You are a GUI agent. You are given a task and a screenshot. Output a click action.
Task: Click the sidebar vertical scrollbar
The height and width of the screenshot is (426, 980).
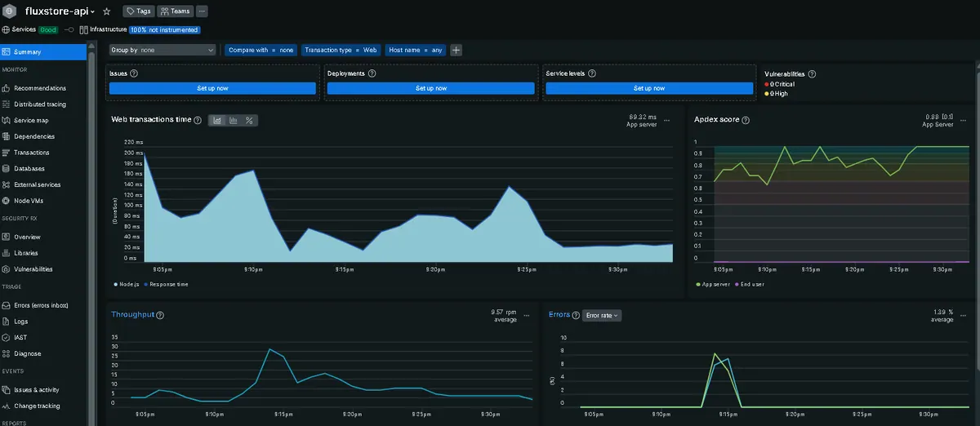pos(92,234)
